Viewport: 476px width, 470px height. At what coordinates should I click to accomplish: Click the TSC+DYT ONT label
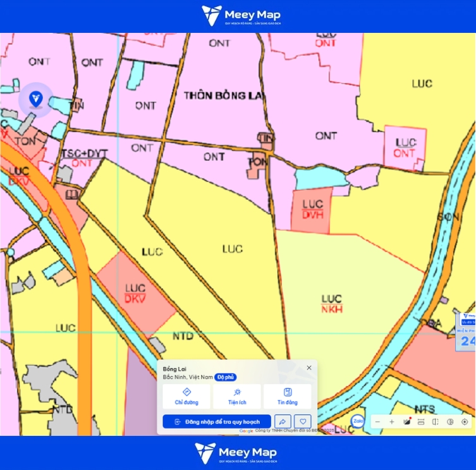click(84, 158)
